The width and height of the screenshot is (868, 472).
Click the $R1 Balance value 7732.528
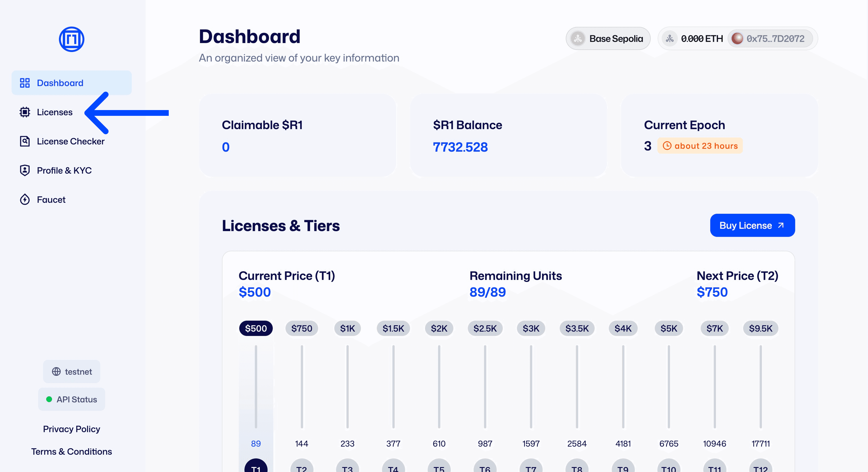click(460, 147)
